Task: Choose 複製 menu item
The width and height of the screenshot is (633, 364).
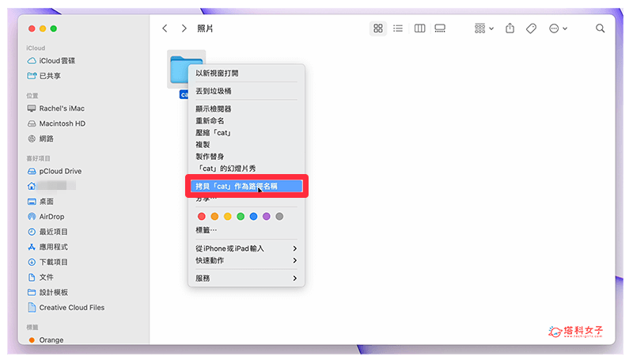Action: [x=246, y=145]
